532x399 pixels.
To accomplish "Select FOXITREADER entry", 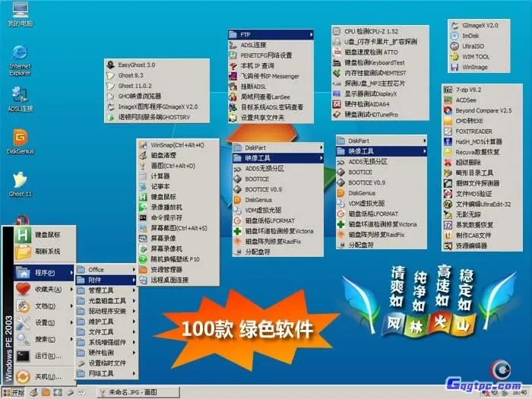I will tap(482, 131).
